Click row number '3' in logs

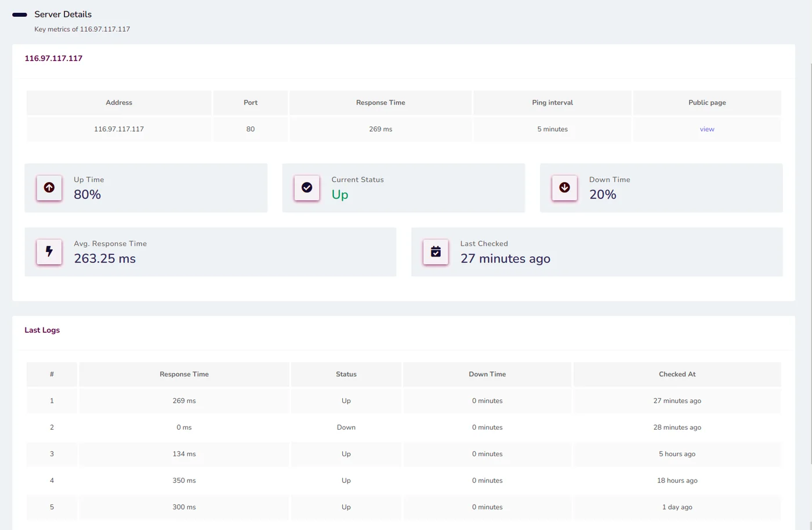click(52, 454)
